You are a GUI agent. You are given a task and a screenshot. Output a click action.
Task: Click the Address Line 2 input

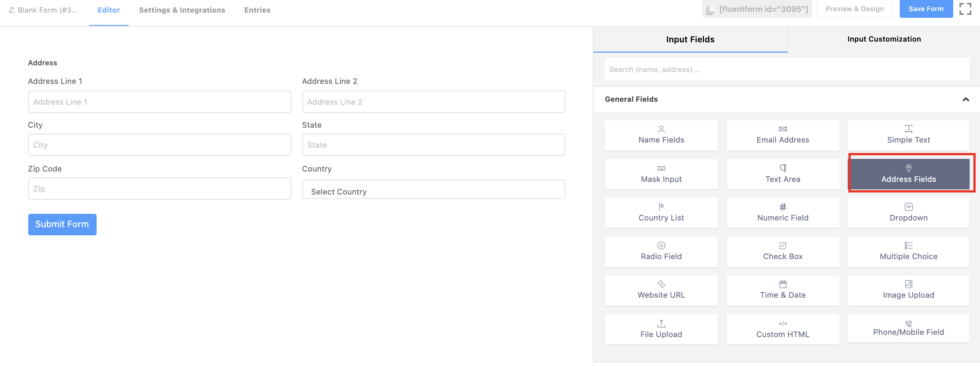[x=433, y=101]
